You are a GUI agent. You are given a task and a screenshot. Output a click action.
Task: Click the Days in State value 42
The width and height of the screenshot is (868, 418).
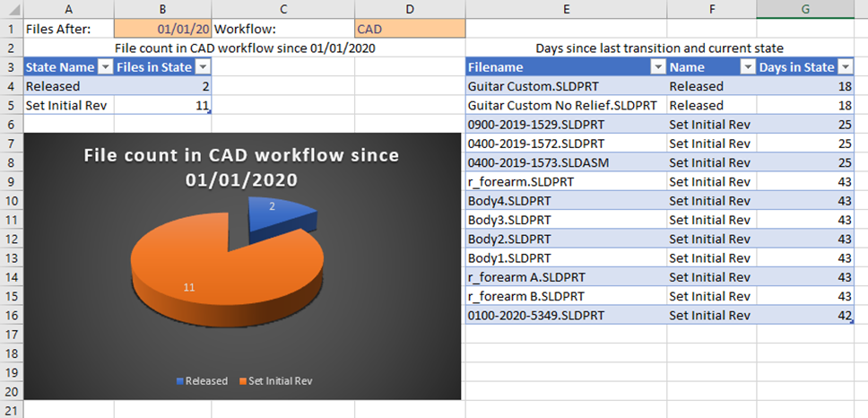(811, 315)
